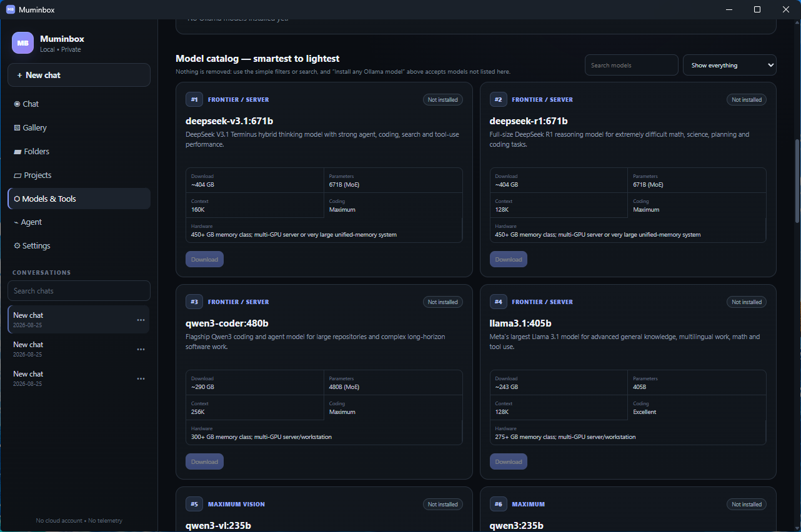Click the Not installed badge on deepseek-r1:671b

747,100
